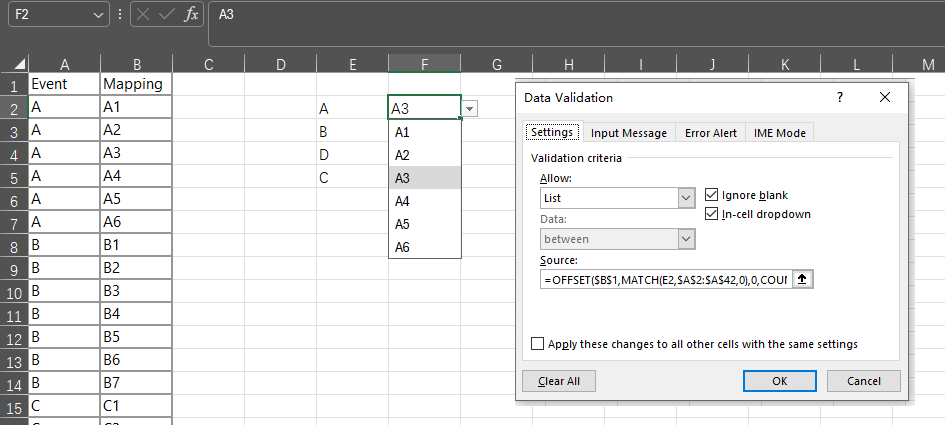Click the Mapping header cell
Screen dimensions: 945x425
[x=137, y=84]
